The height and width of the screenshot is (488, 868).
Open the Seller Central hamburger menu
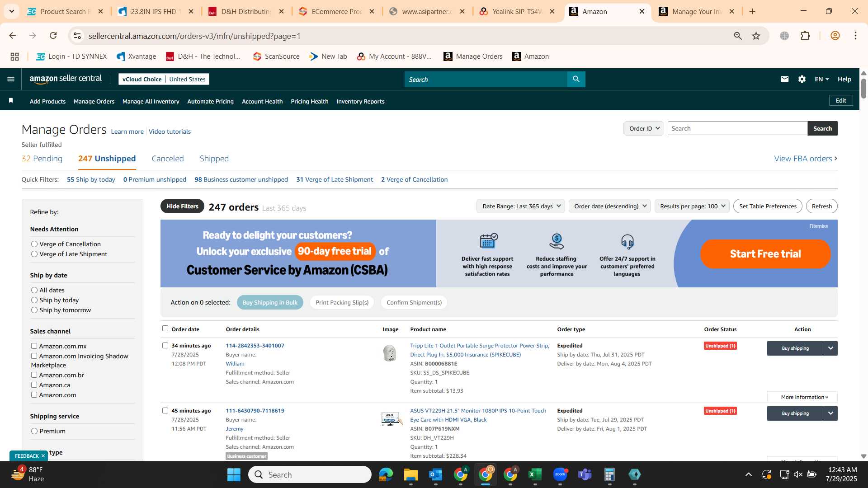(x=11, y=79)
